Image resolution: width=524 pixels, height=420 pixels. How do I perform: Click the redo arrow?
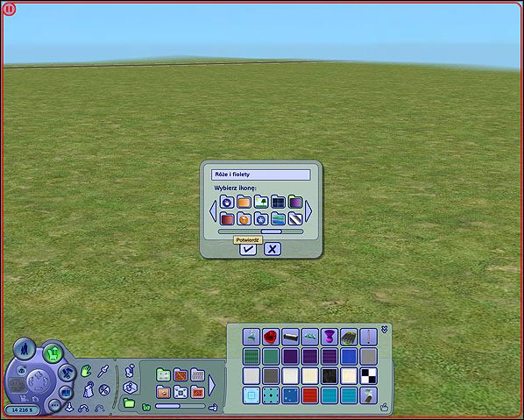99,408
